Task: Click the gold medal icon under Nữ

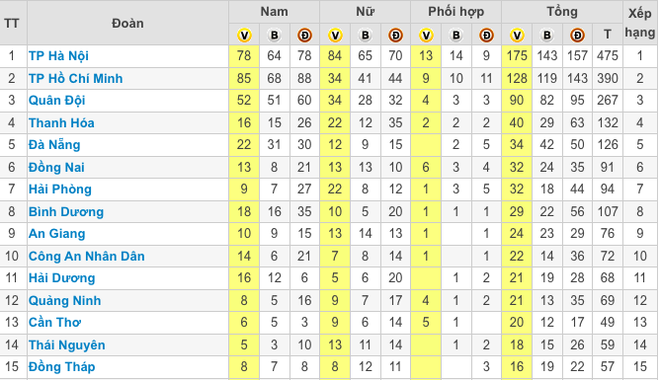Action: pos(335,35)
